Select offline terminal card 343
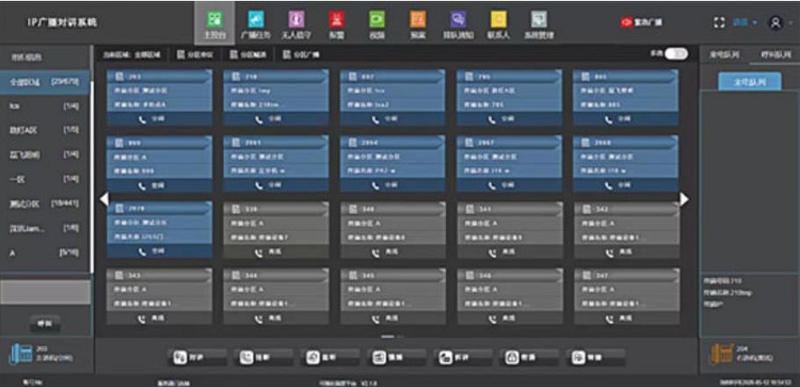The height and width of the screenshot is (387, 800). click(x=159, y=297)
